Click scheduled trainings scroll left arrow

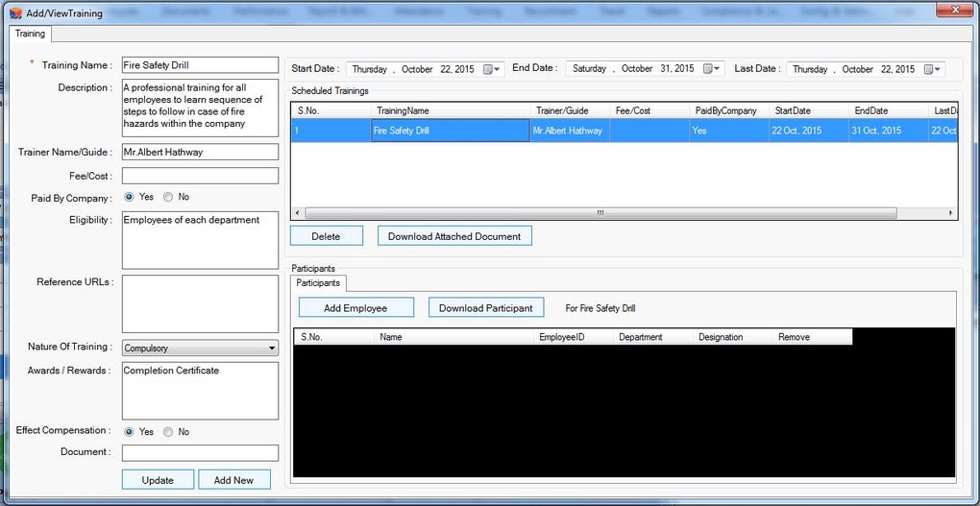coord(298,213)
